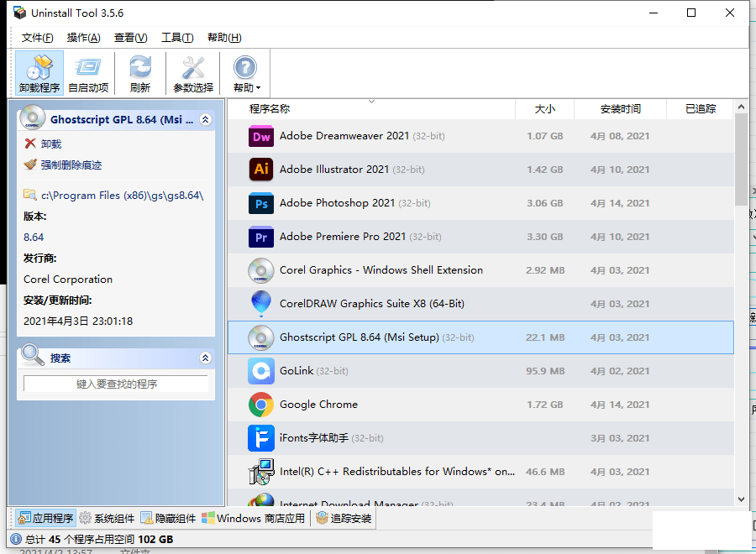
Task: Select Adobe Dreamweaver 2021 icon
Action: click(261, 136)
